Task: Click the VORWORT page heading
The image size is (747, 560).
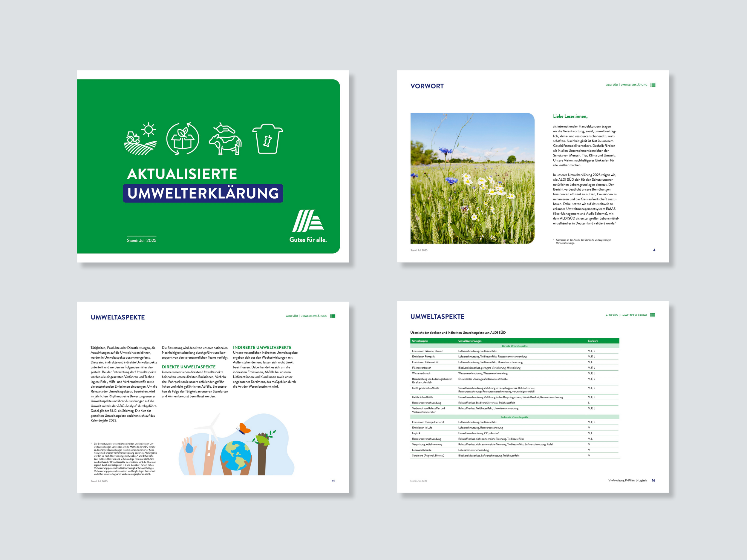Action: (427, 86)
